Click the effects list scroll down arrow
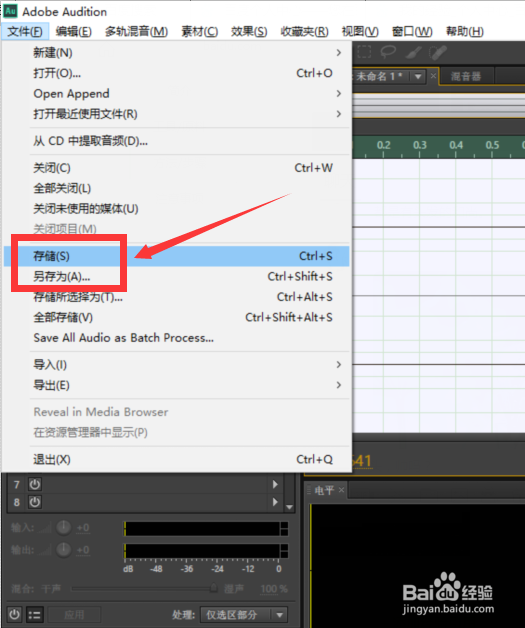 click(x=289, y=507)
